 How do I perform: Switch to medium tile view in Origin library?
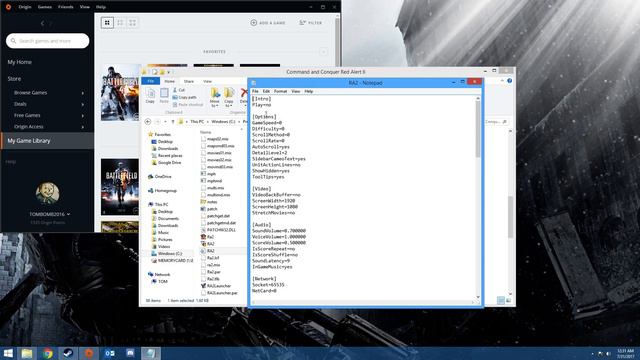(x=120, y=23)
